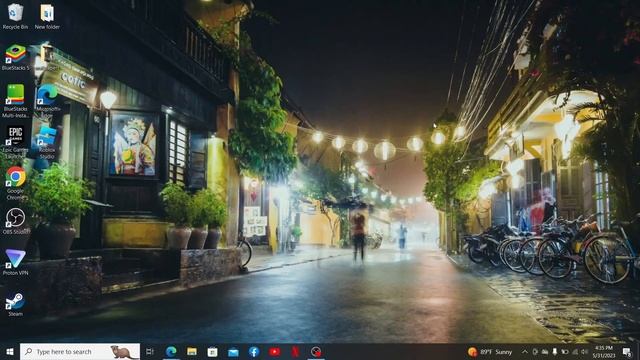
Task: Open Task View on the taskbar
Action: coord(150,351)
